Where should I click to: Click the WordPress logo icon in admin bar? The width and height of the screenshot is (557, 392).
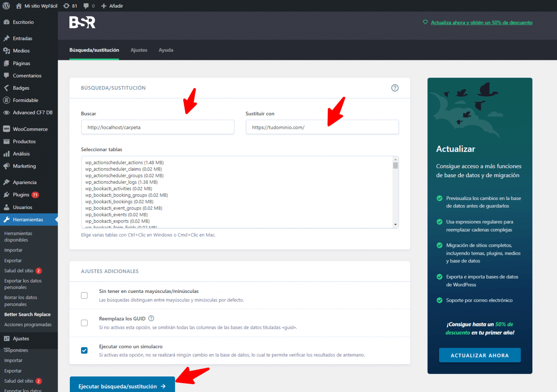coord(6,6)
